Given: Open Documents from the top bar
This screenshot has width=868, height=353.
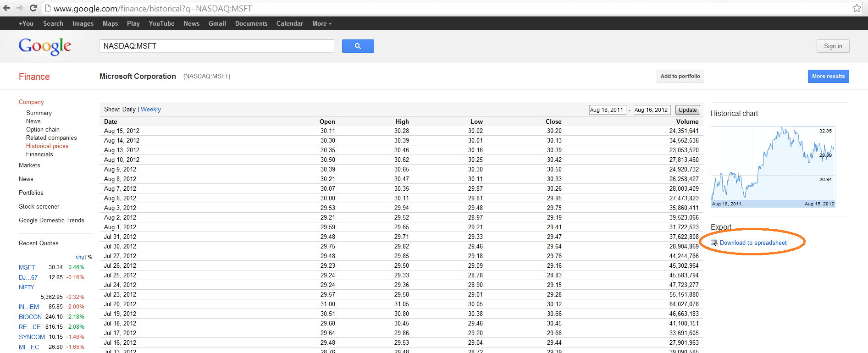Looking at the screenshot, I should tap(251, 23).
